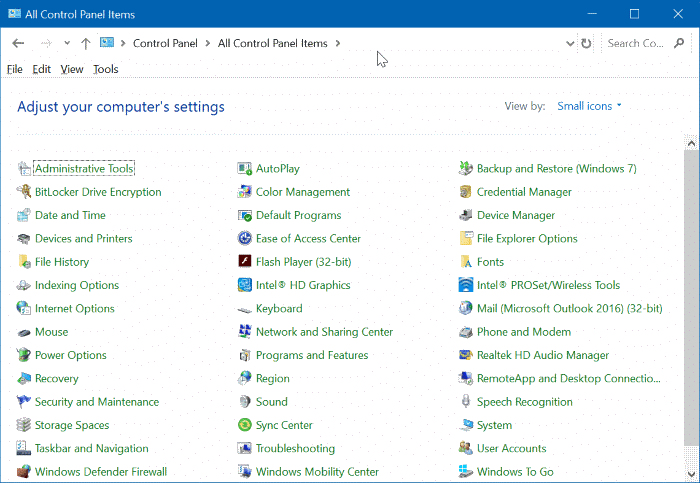Open the Fonts link
This screenshot has width=700, height=483.
(x=490, y=262)
